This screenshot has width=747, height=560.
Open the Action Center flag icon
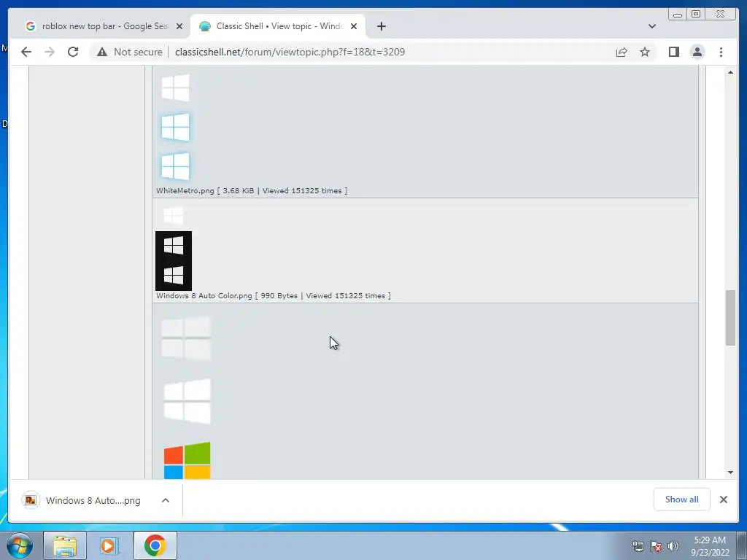tap(656, 546)
